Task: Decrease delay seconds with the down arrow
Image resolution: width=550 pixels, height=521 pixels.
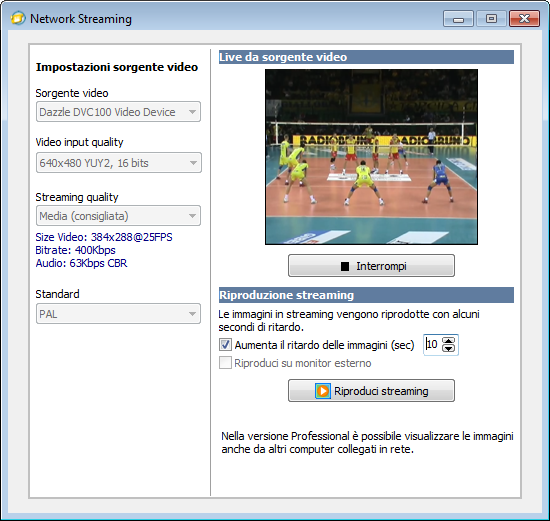Action: tap(448, 348)
